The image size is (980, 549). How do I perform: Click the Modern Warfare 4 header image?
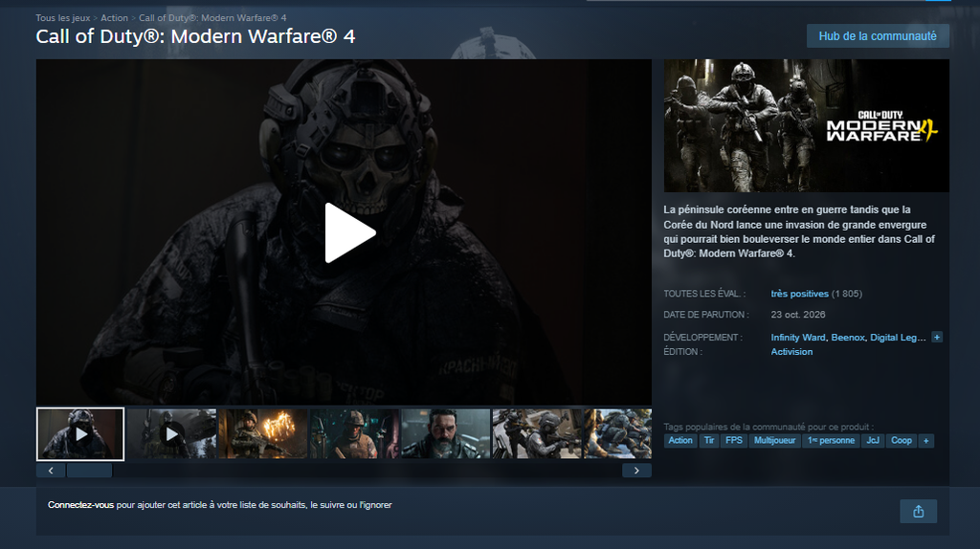point(806,125)
